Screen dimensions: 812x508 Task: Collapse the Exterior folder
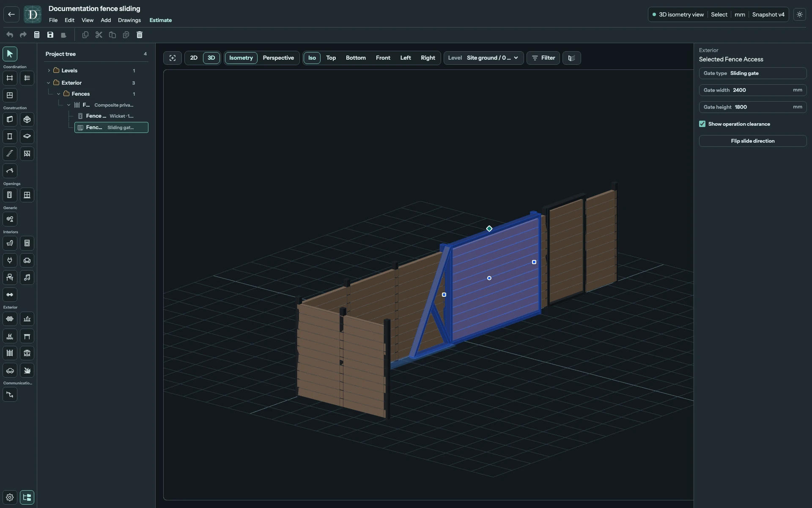(49, 83)
